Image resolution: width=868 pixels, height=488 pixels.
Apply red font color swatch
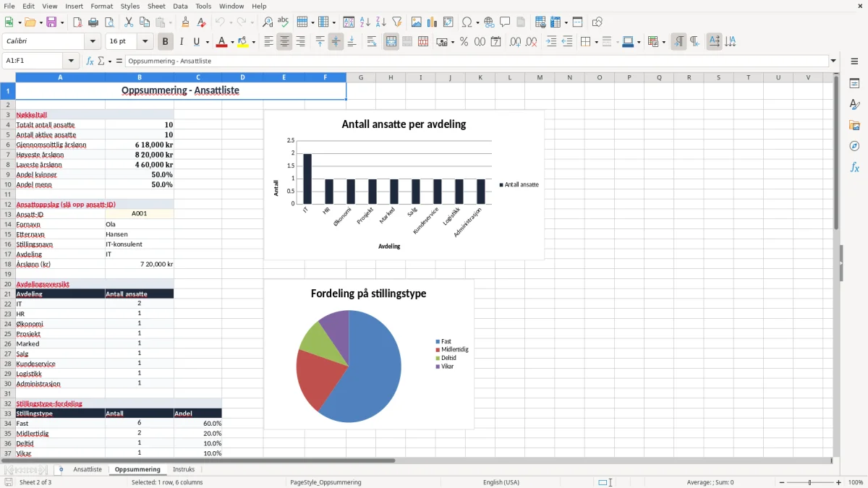pos(221,42)
